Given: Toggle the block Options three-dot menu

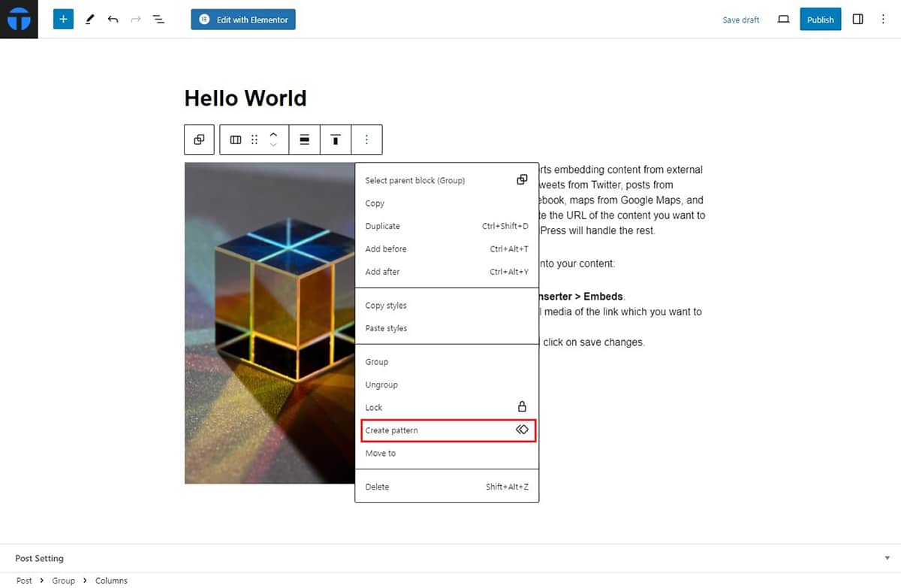Looking at the screenshot, I should 366,140.
